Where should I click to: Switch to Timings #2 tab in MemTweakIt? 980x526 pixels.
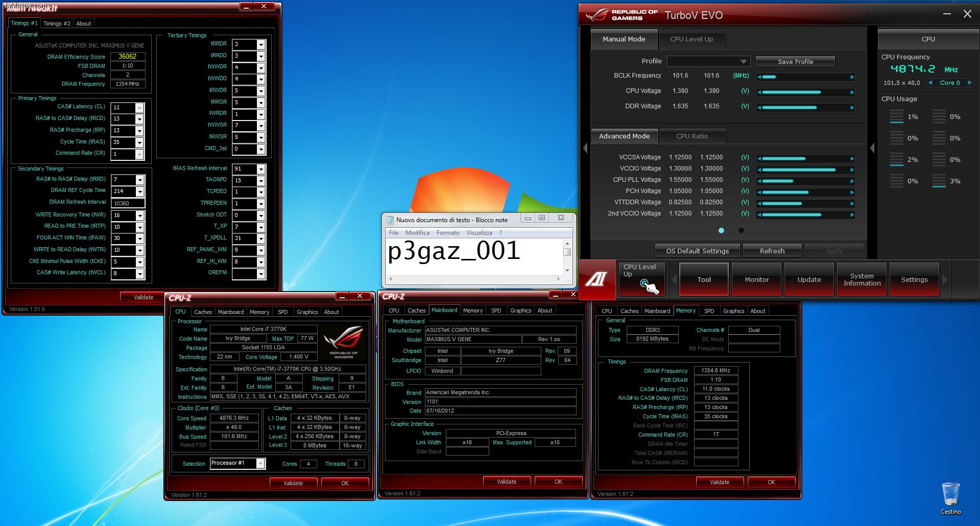(57, 23)
